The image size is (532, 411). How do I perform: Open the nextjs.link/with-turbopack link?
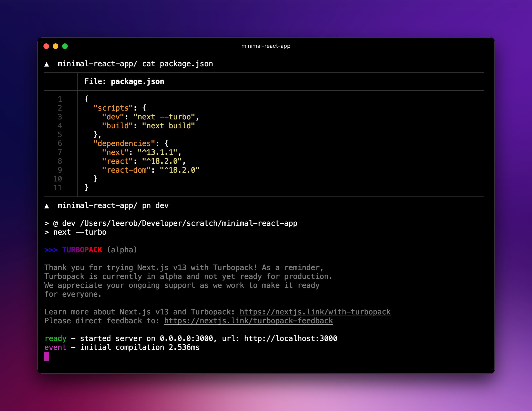[x=315, y=312]
